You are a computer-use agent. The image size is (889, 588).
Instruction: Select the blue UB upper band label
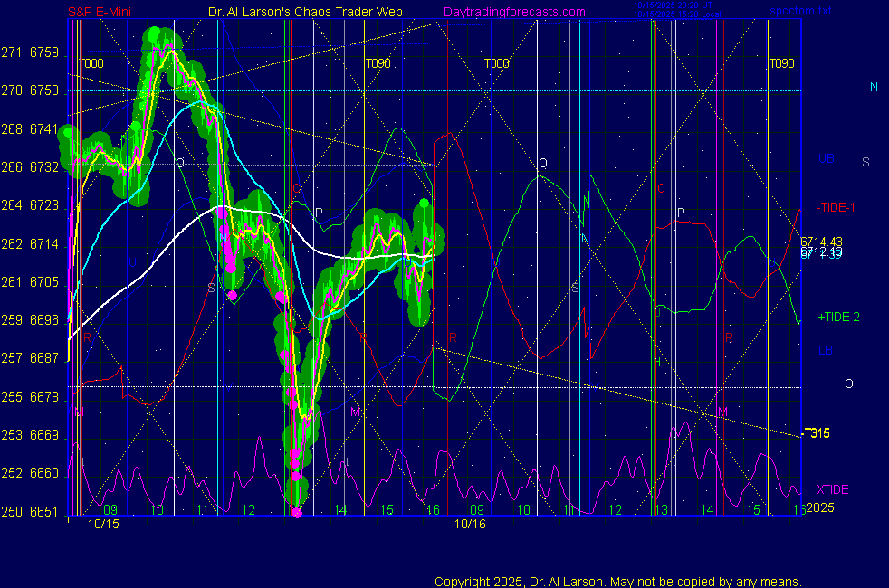(x=826, y=159)
